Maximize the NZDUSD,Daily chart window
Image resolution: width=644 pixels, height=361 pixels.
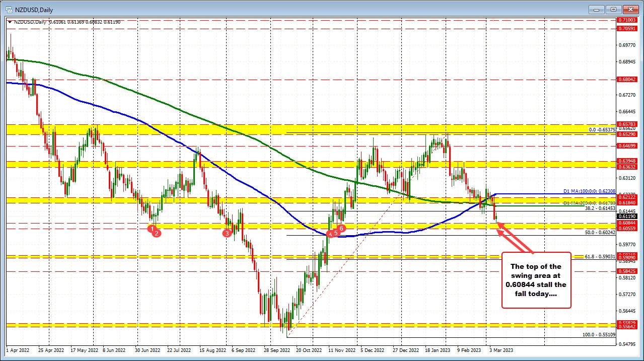point(614,9)
